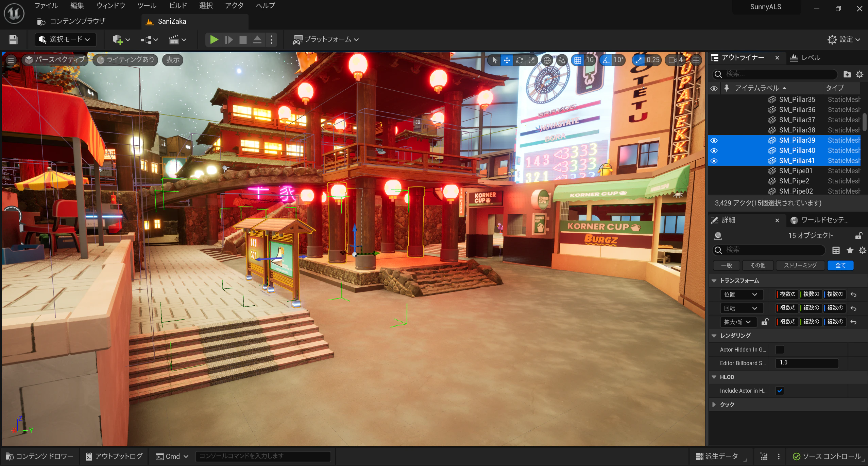
Task: Toggle the Details panel selection lock icon
Action: (859, 236)
